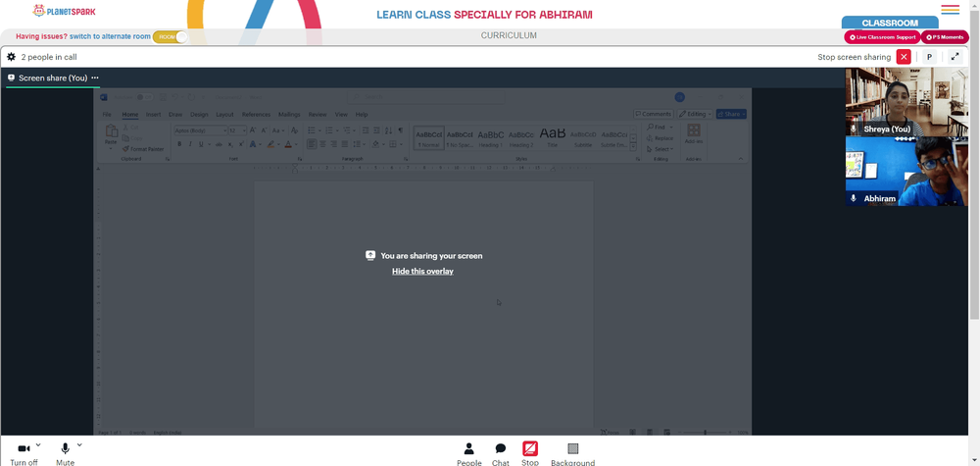The height and width of the screenshot is (466, 980).
Task: Align text left in Word
Action: [312, 144]
